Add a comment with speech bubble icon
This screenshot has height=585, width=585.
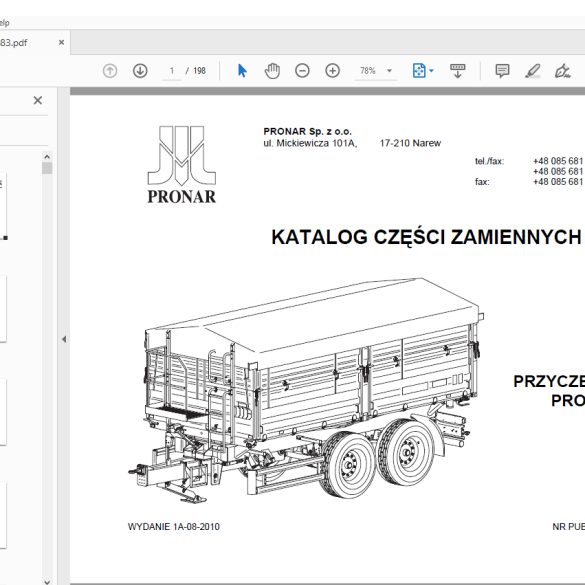502,71
